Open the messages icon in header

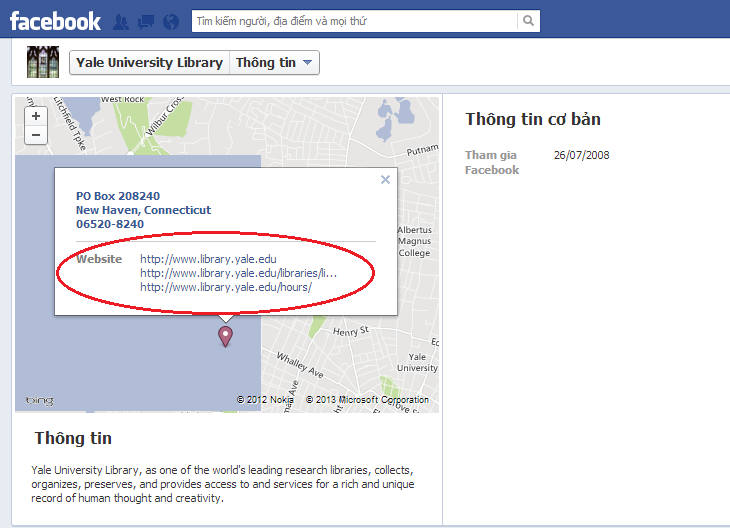coord(145,21)
